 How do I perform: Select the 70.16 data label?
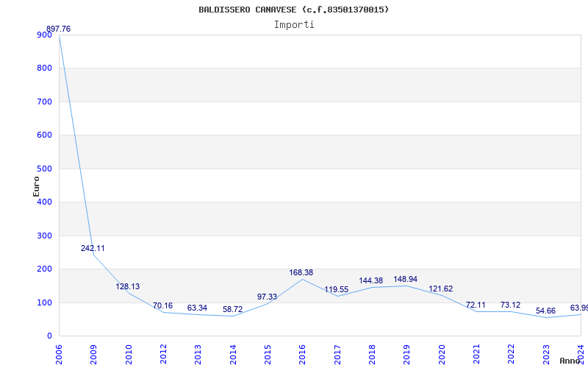tap(162, 305)
